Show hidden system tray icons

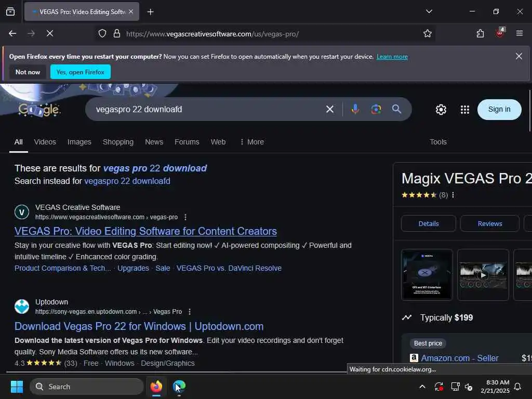coord(422,387)
